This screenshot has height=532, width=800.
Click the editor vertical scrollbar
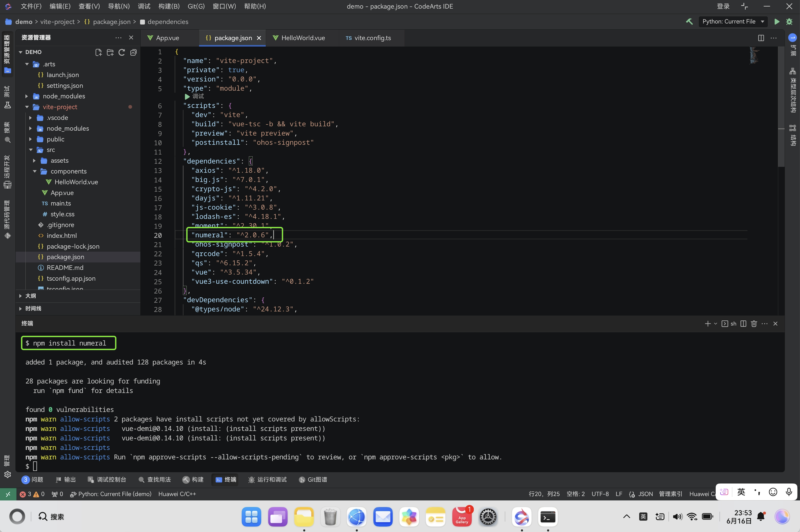point(781,107)
